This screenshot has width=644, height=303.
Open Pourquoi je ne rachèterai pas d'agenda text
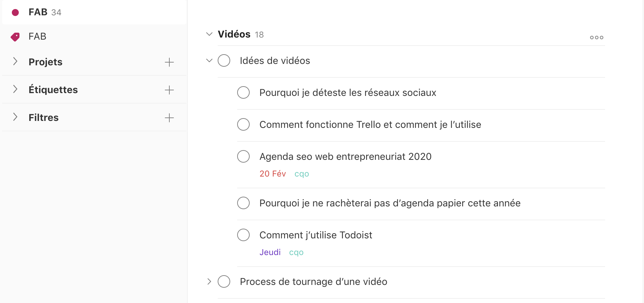click(x=390, y=203)
